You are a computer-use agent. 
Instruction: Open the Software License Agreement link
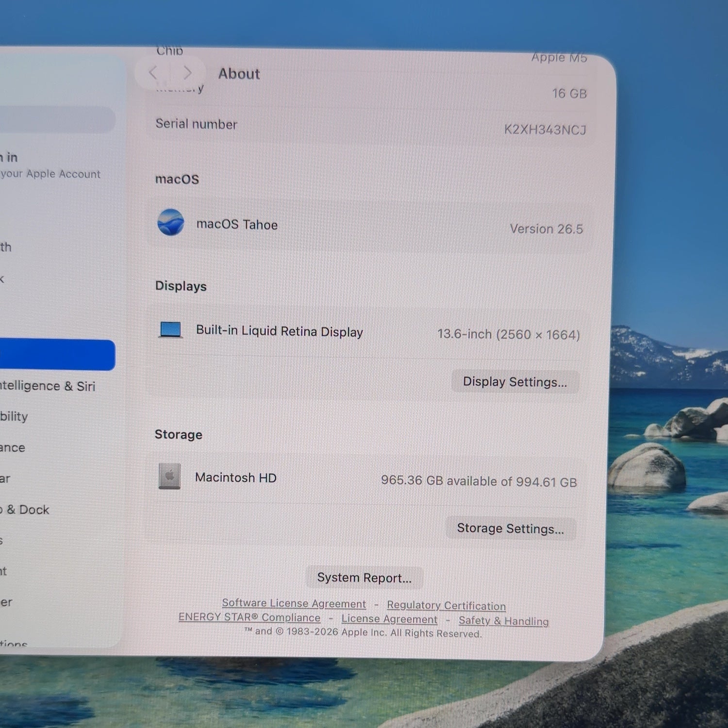294,603
